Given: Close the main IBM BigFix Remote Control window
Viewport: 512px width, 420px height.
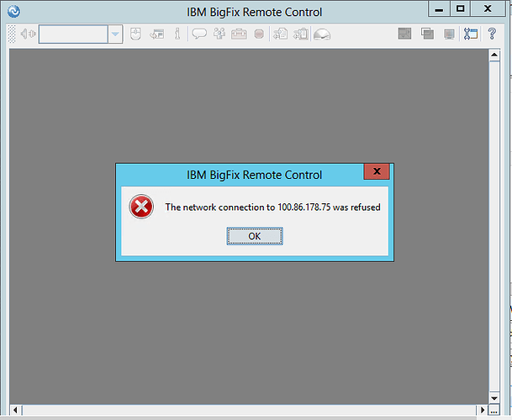Looking at the screenshot, I should pyautogui.click(x=488, y=8).
